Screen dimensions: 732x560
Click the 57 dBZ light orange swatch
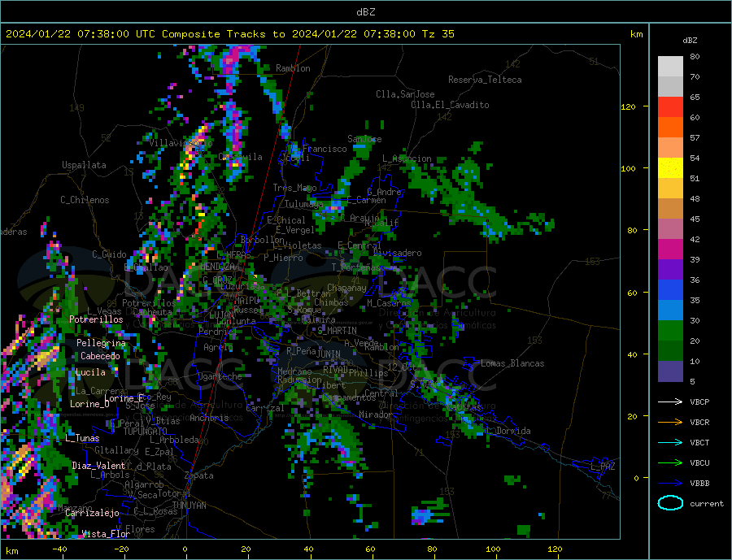tap(670, 147)
